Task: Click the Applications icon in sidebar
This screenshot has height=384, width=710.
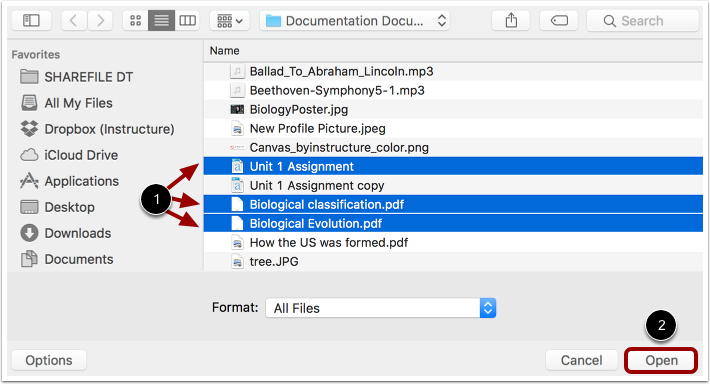Action: point(29,181)
